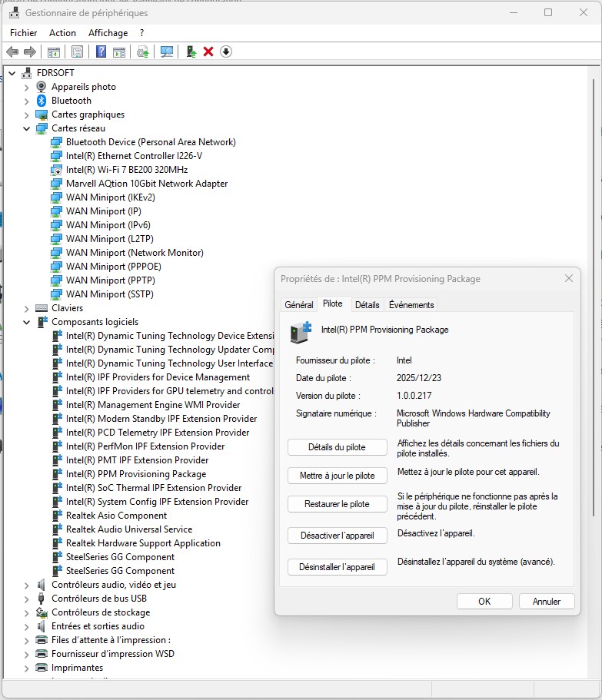The width and height of the screenshot is (602, 700).
Task: Click the add hardware toolbar icon with green arrow
Action: coord(191,51)
